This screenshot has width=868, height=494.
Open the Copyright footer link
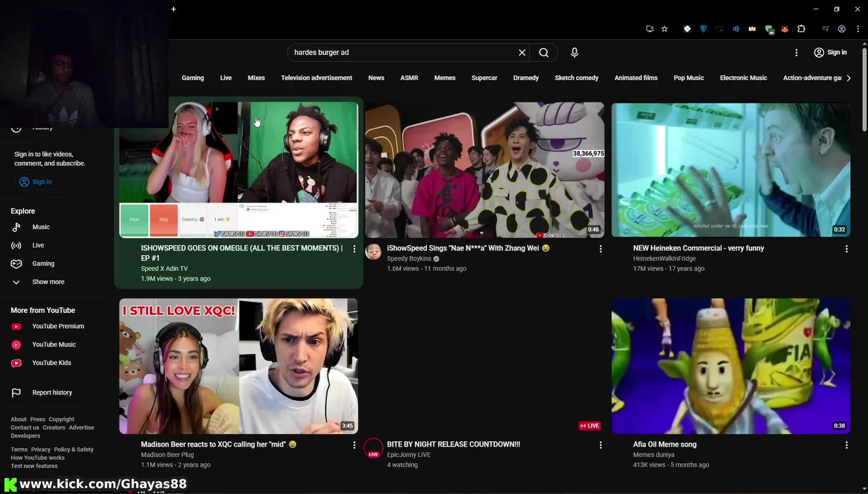tap(61, 419)
